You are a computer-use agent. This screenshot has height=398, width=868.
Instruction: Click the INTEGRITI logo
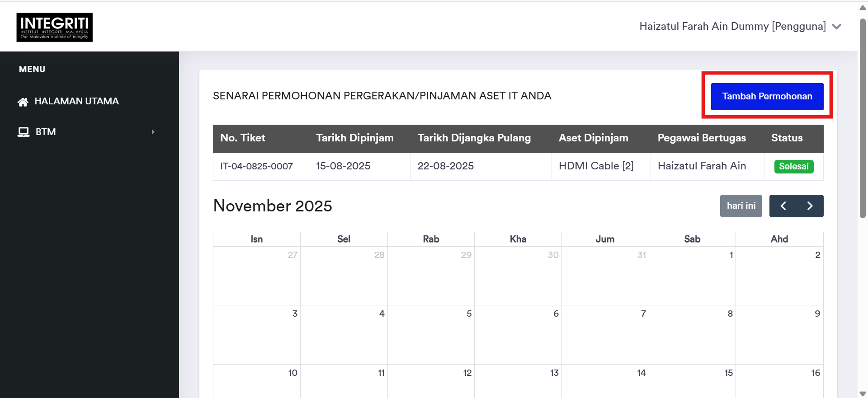pyautogui.click(x=55, y=28)
